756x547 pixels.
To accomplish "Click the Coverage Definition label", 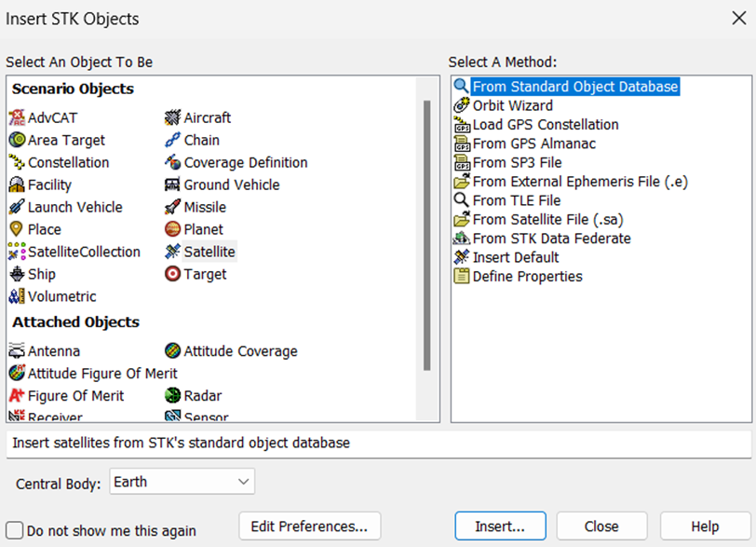I will (x=246, y=162).
